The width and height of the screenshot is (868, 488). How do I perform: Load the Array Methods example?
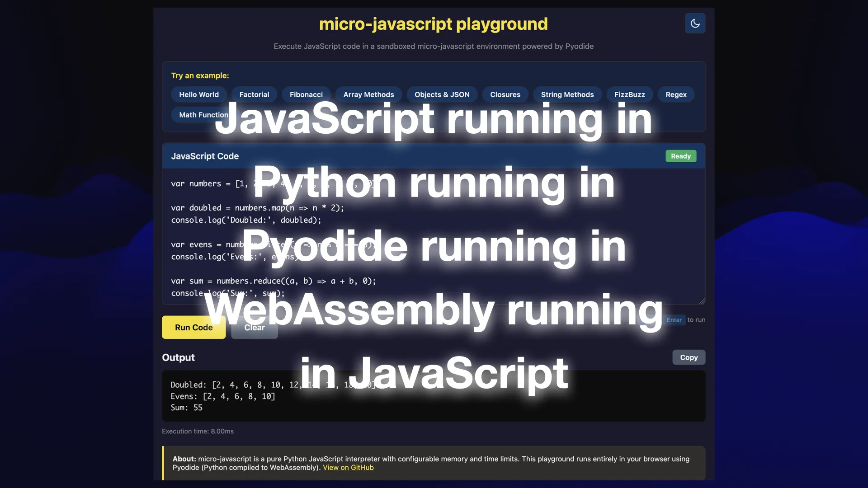click(x=368, y=94)
